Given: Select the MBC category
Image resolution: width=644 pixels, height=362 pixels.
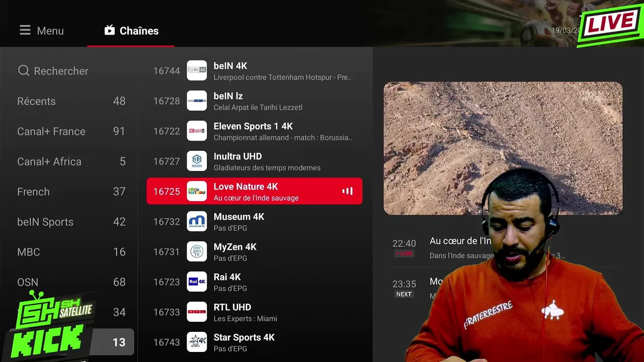Looking at the screenshot, I should (x=71, y=252).
